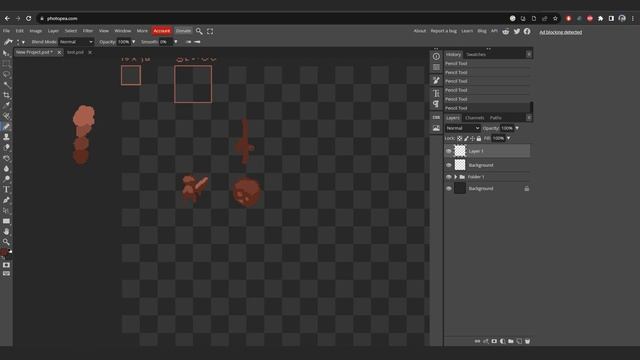The height and width of the screenshot is (360, 640).
Task: Hide the unlocked Background layer below Layer 1
Action: 449,165
